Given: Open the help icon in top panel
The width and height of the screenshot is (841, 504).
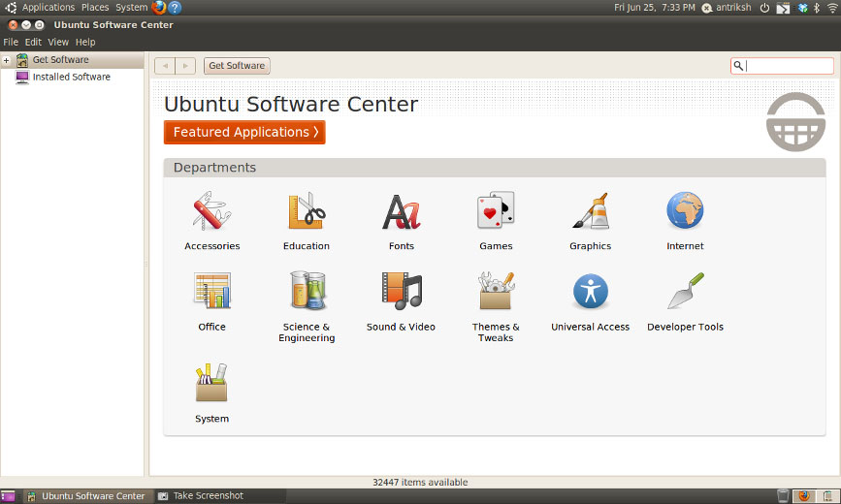Looking at the screenshot, I should (x=175, y=8).
